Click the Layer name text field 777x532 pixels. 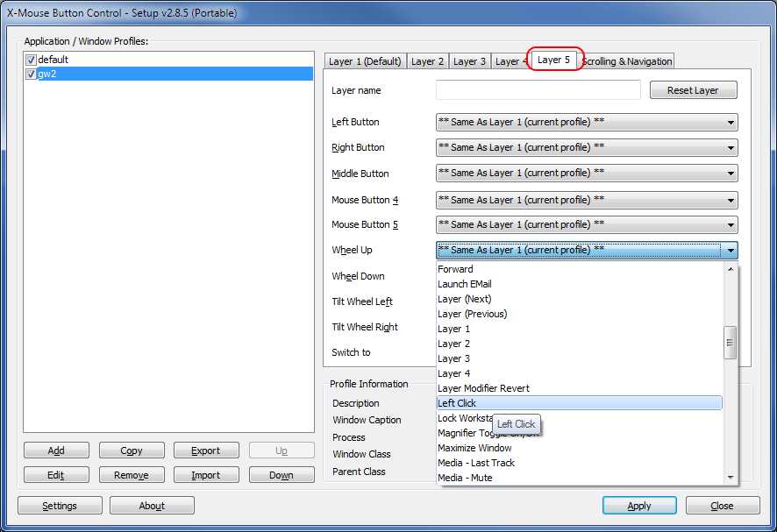[538, 90]
